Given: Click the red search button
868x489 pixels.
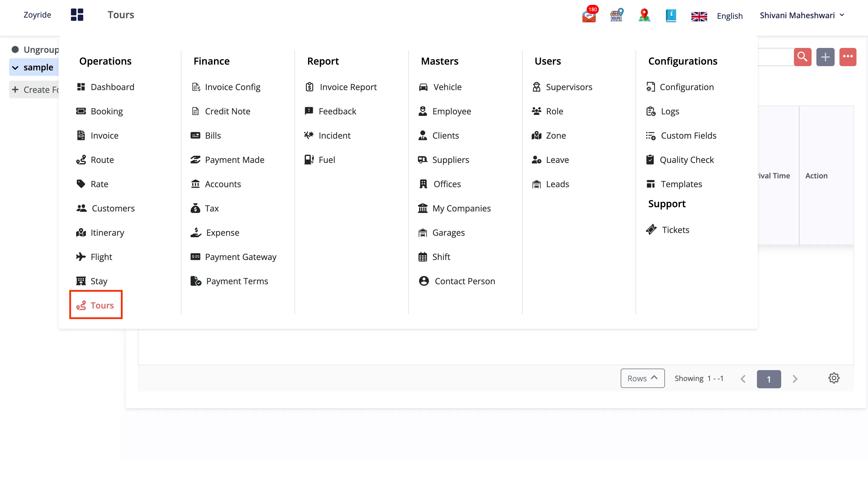Looking at the screenshot, I should (x=802, y=57).
